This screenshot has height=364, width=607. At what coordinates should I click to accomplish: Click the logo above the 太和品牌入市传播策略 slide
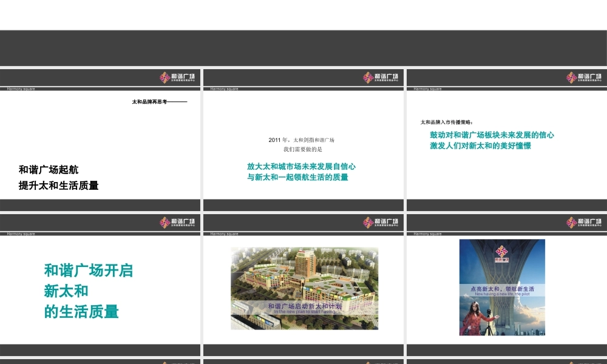584,78
